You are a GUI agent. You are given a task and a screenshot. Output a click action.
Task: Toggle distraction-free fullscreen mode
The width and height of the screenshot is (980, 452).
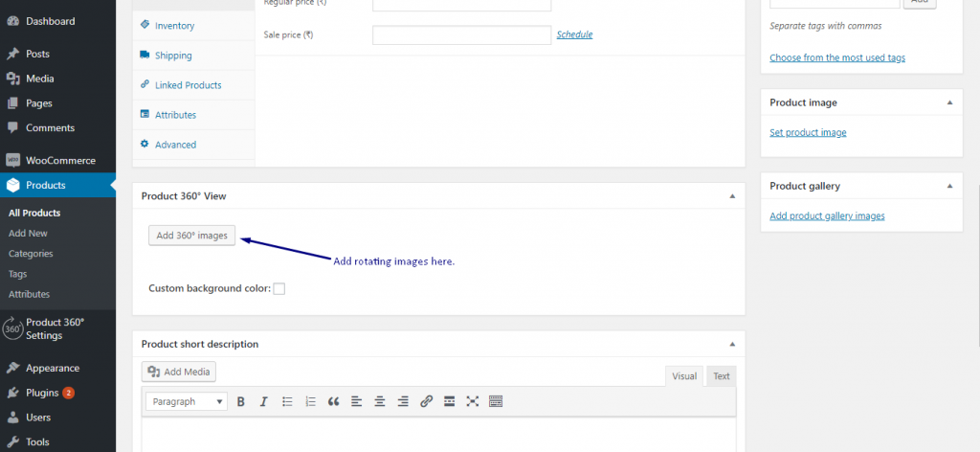pos(473,401)
